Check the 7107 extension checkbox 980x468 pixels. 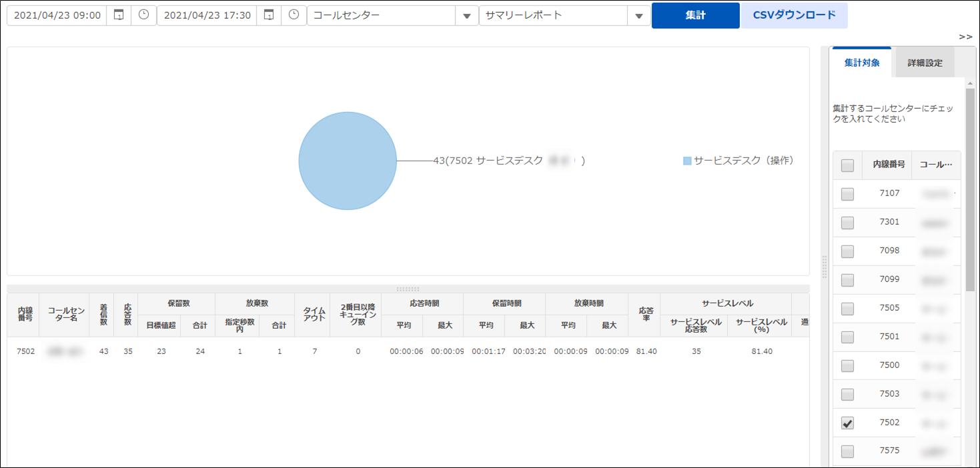pos(847,194)
